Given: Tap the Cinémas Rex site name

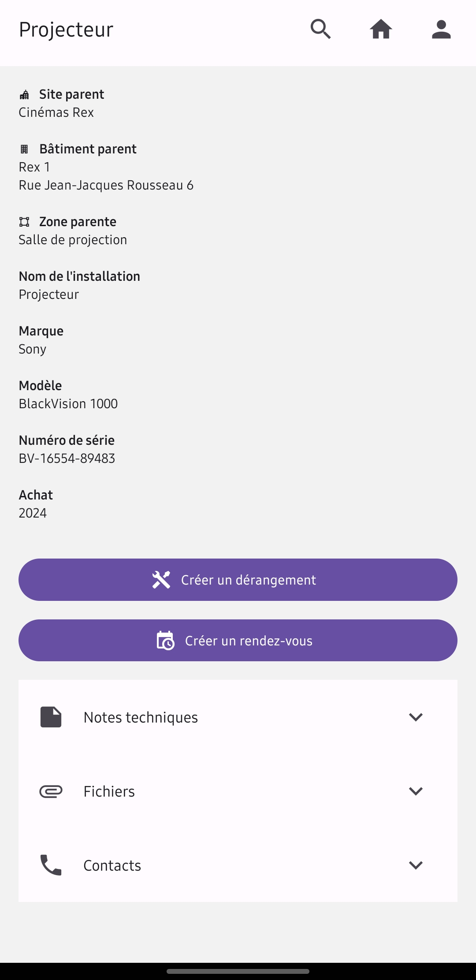Looking at the screenshot, I should [x=56, y=112].
